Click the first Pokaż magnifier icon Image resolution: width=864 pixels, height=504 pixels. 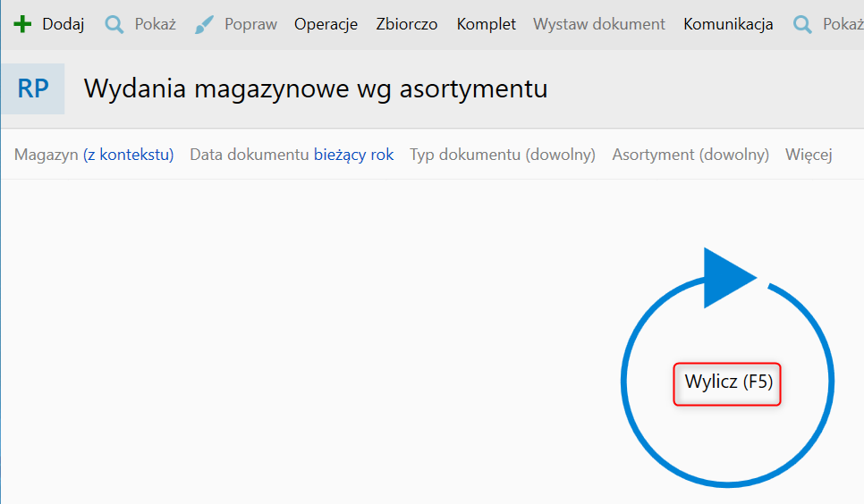point(114,24)
